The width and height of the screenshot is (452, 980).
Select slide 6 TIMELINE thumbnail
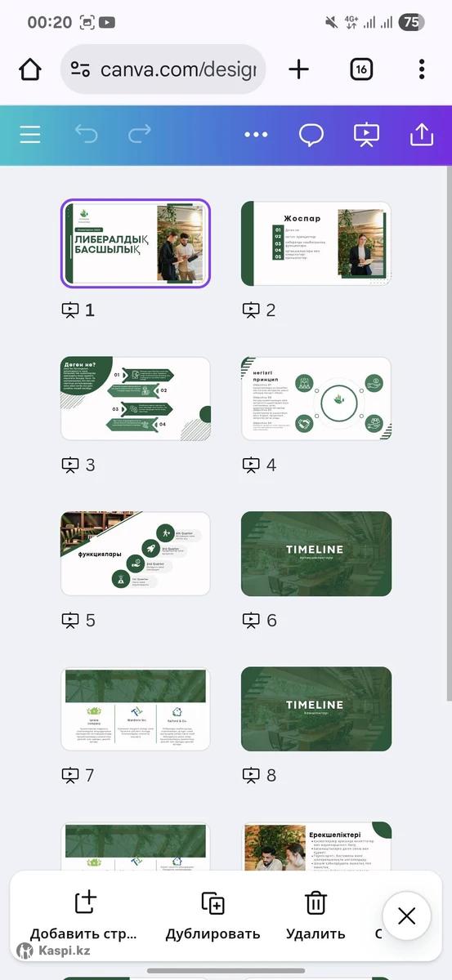(316, 554)
